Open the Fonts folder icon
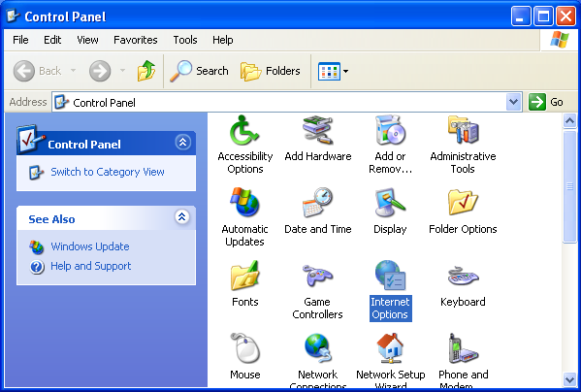This screenshot has width=581, height=392. 244,276
